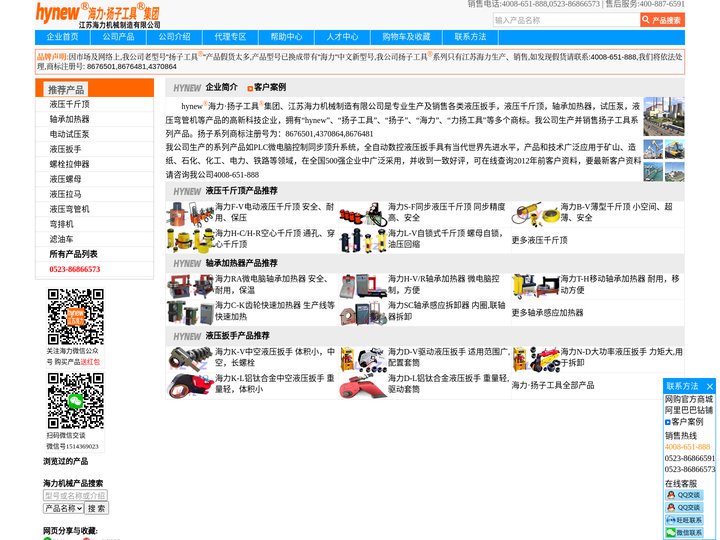Click the second QQ交谈 chat icon
This screenshot has height=540, width=720.
pos(684,507)
